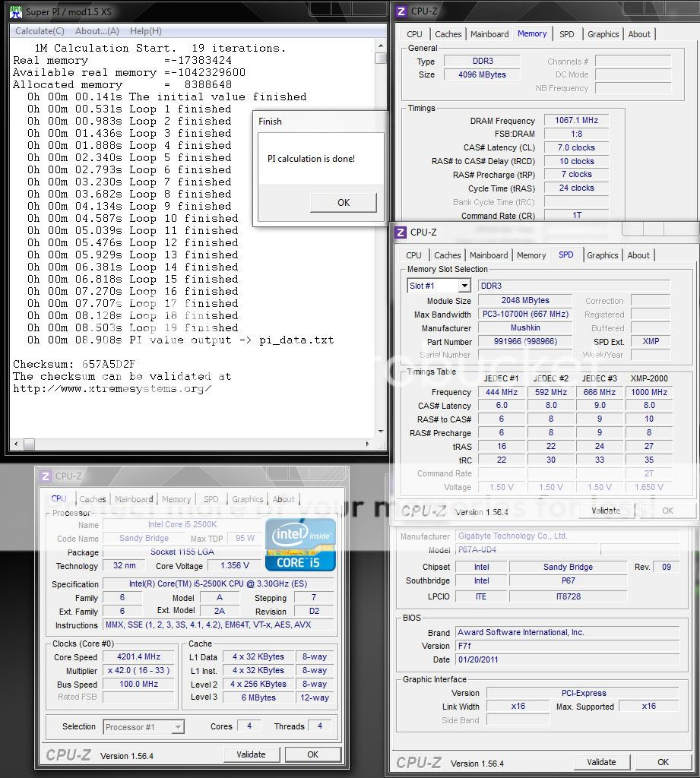
Task: Click the FSB:DRAM ratio value 1:8
Action: click(x=576, y=134)
